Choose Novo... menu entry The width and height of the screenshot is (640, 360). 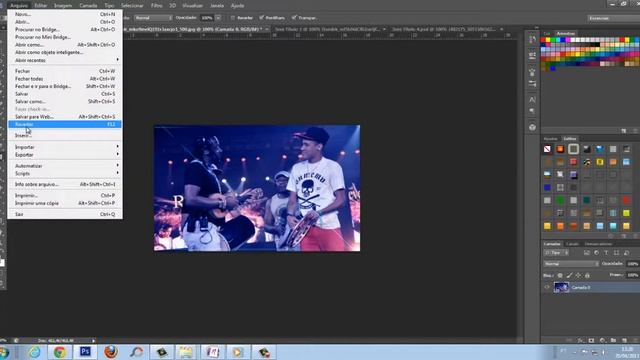(65, 14)
